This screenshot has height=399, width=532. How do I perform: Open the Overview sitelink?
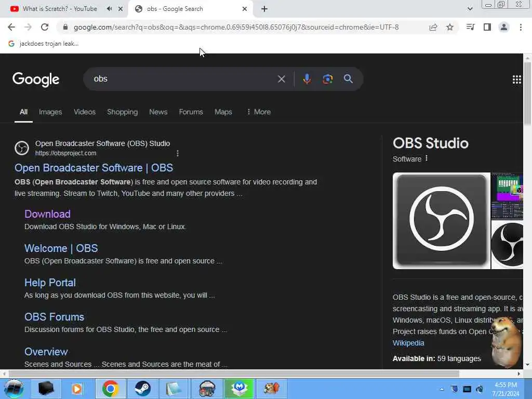46,352
